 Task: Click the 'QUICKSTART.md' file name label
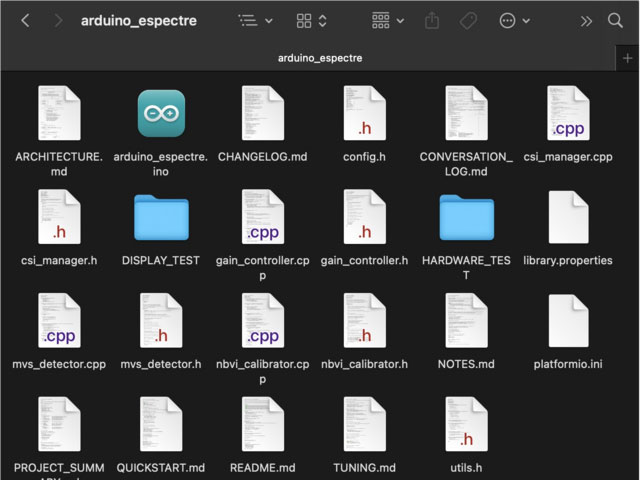pos(161,468)
